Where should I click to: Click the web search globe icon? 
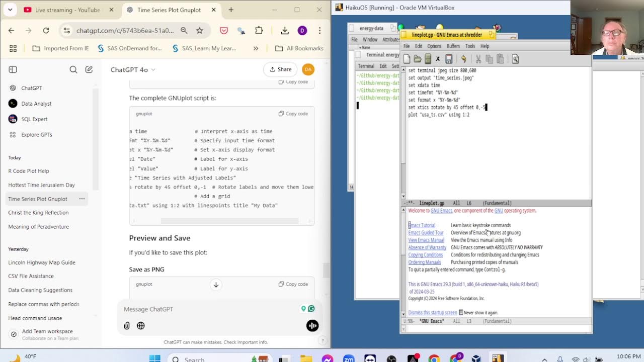tap(141, 326)
